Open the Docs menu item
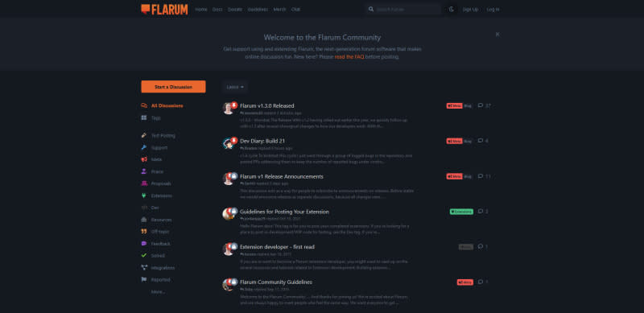The image size is (644, 313). (x=217, y=9)
